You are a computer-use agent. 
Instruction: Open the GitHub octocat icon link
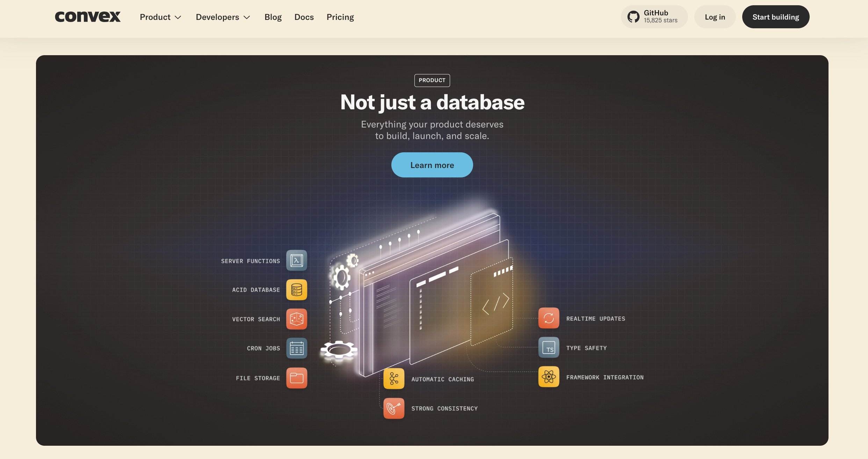633,17
